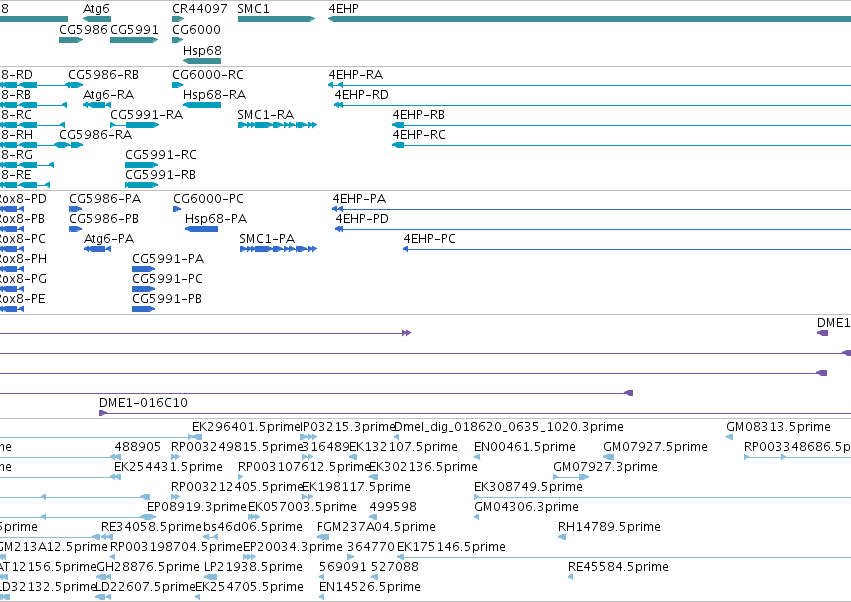Select the DME1-016C10 clone label
This screenshot has width=851, height=602.
(143, 403)
